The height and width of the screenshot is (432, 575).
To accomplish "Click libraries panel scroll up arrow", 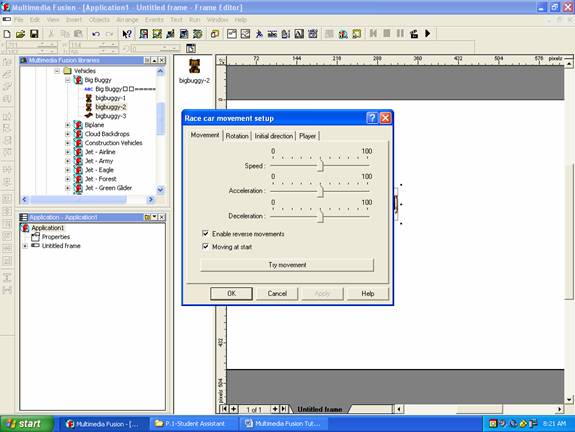I will [160, 71].
